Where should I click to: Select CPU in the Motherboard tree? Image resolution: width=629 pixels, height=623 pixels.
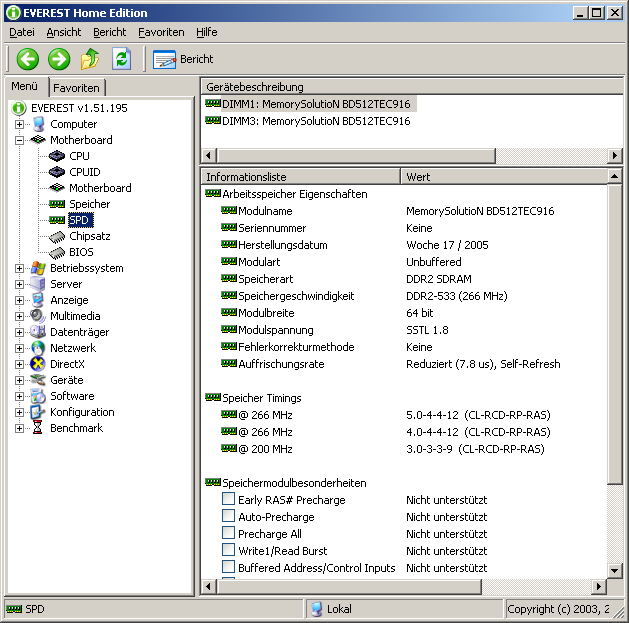click(x=79, y=156)
